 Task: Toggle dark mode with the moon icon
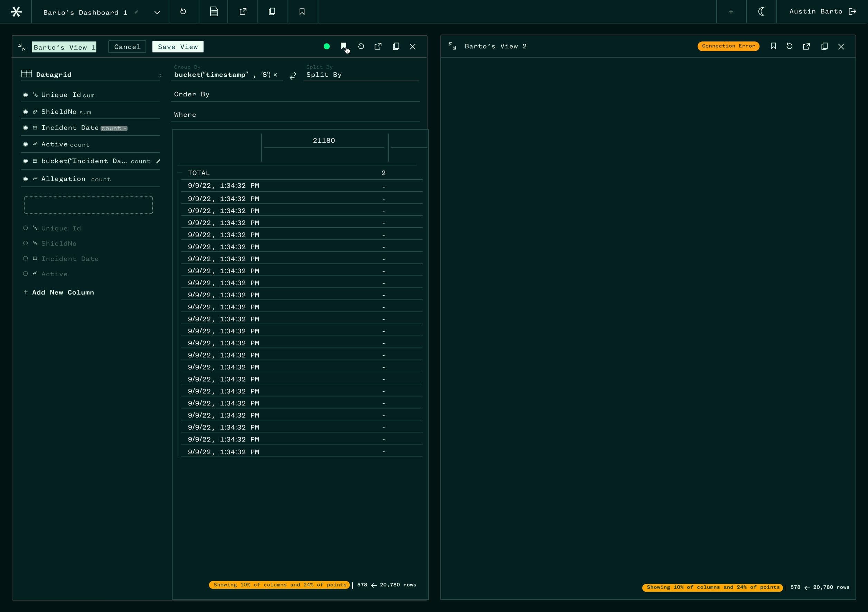[761, 12]
